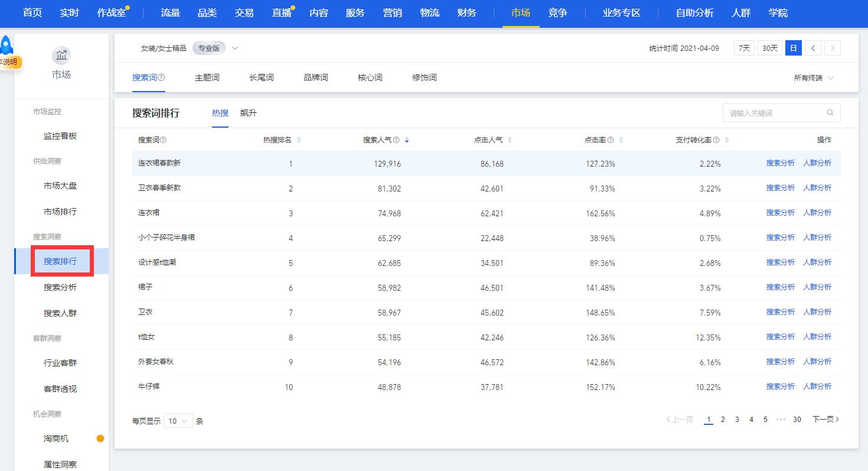This screenshot has height=471, width=868.
Task: Open 搜索分析 for 连衣裙春款新
Action: pos(781,163)
